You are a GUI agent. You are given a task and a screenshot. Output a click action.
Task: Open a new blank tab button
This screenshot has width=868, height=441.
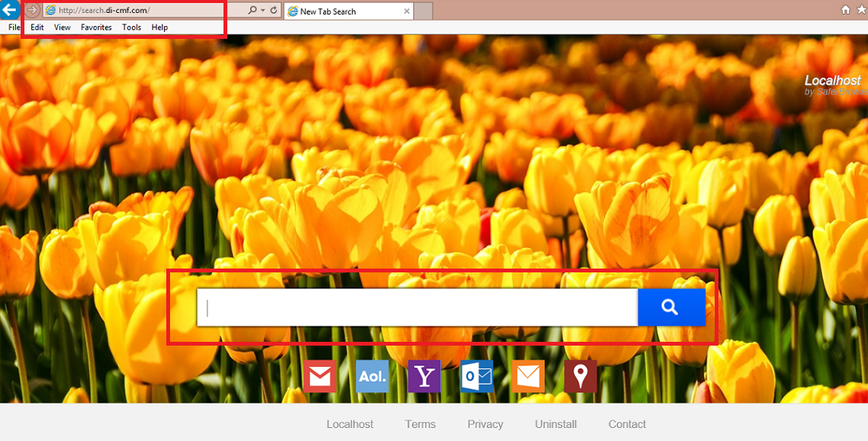[423, 11]
